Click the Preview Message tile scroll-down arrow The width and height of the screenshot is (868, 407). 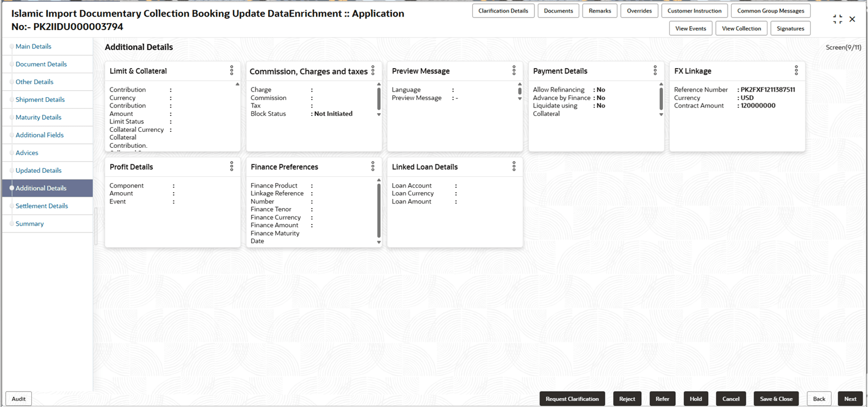pyautogui.click(x=520, y=98)
